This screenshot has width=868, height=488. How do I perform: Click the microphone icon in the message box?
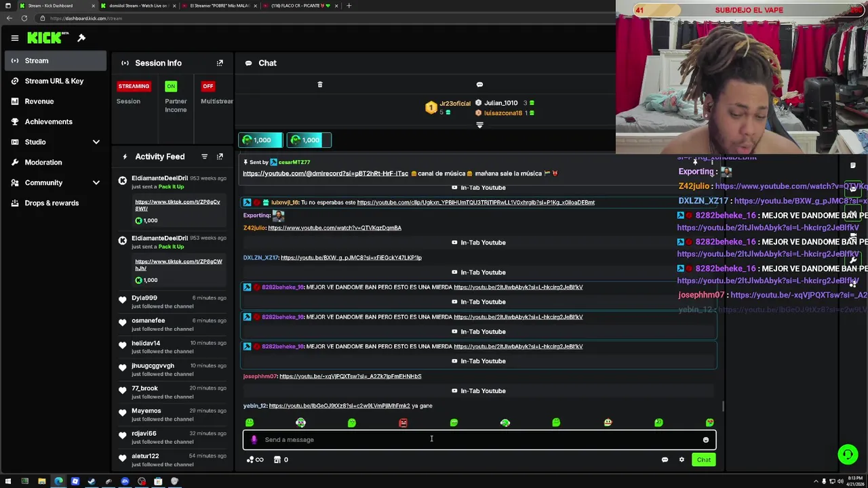coord(254,440)
